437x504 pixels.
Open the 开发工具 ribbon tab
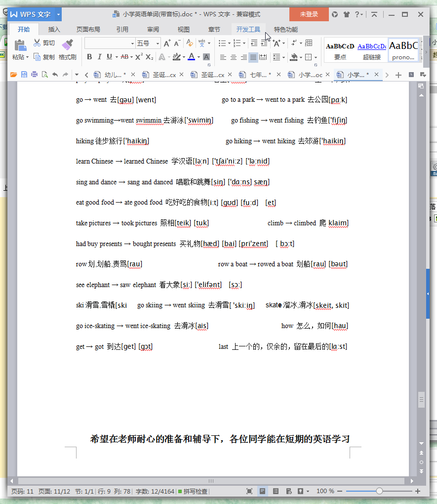point(248,29)
